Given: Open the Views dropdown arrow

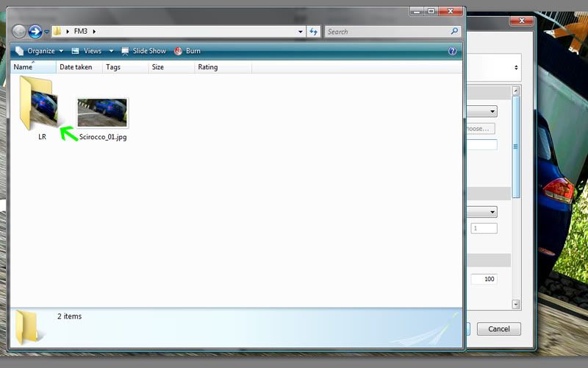Looking at the screenshot, I should coord(111,51).
